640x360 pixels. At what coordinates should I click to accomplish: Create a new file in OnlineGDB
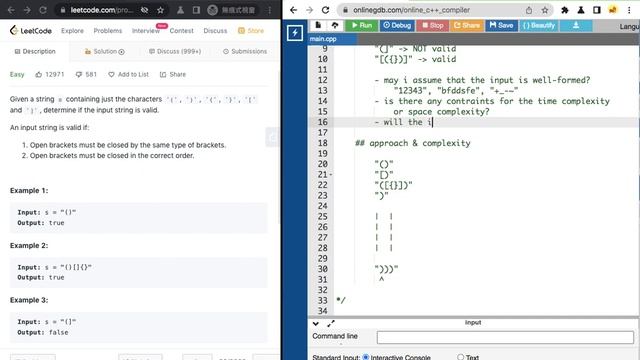318,25
